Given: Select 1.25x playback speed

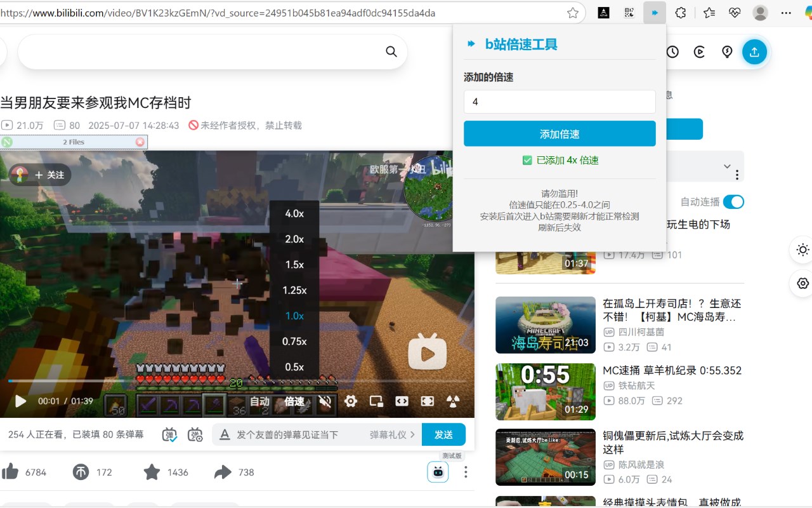Looking at the screenshot, I should point(294,290).
